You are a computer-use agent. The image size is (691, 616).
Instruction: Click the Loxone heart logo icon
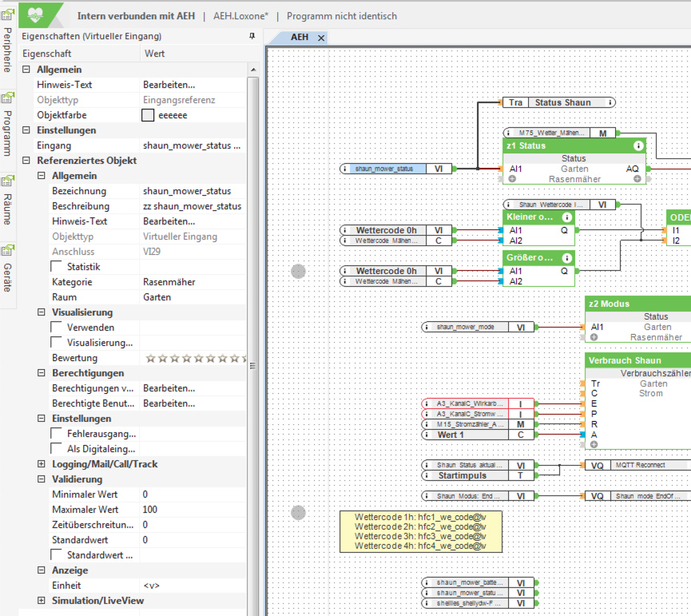click(x=37, y=15)
